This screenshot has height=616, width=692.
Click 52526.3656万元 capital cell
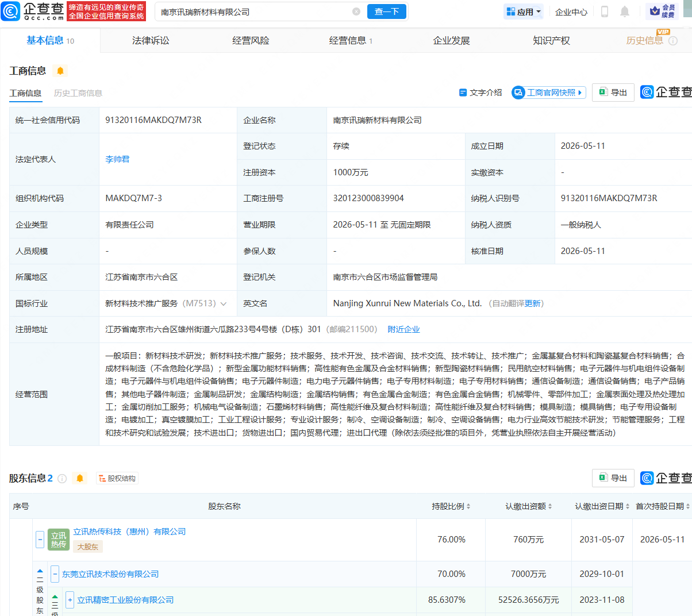point(529,600)
